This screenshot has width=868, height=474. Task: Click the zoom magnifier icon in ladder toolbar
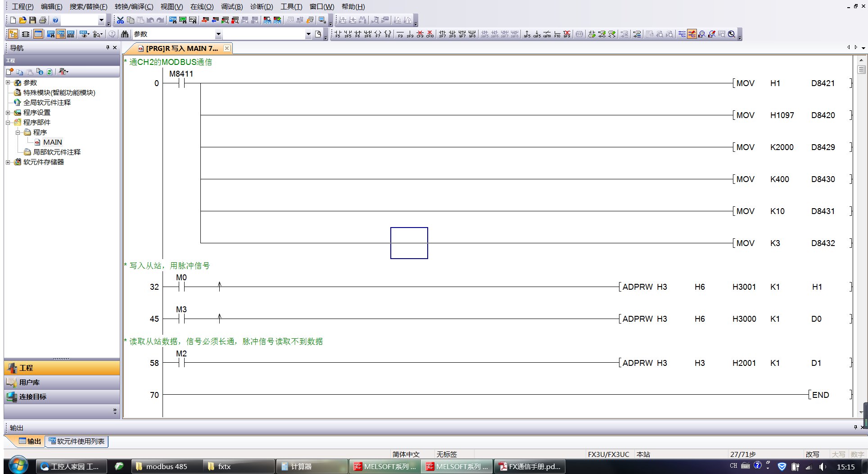coord(732,34)
